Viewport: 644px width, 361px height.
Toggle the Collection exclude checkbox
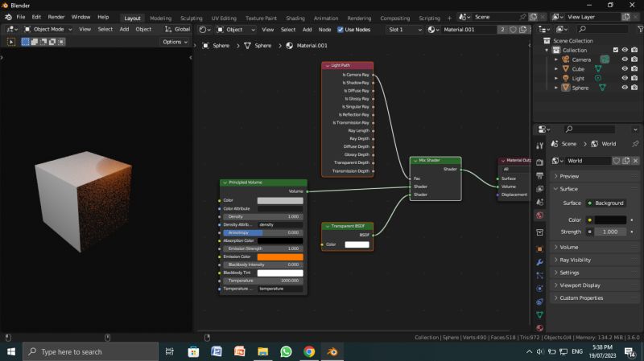[615, 50]
